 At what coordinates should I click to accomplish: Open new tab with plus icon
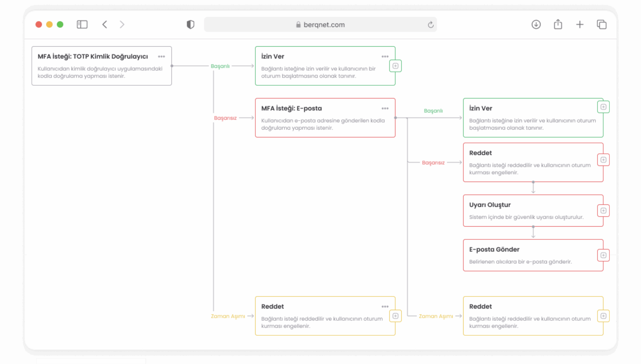click(580, 25)
